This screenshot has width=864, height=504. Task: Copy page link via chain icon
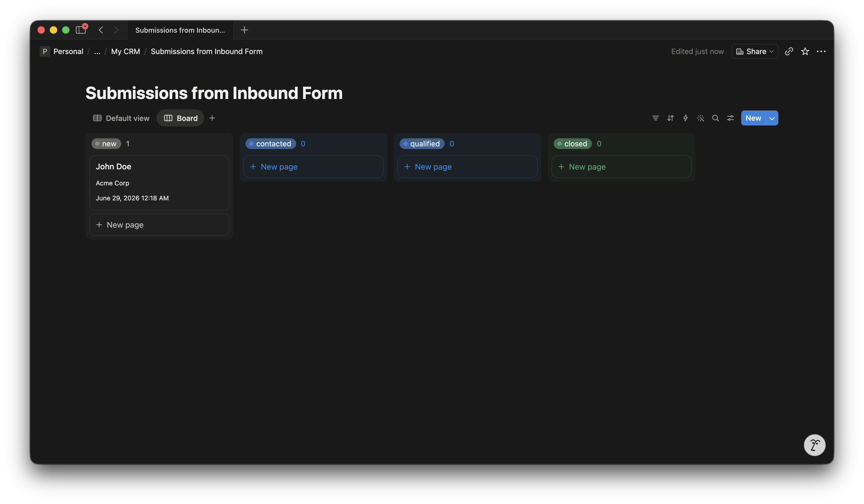click(789, 51)
